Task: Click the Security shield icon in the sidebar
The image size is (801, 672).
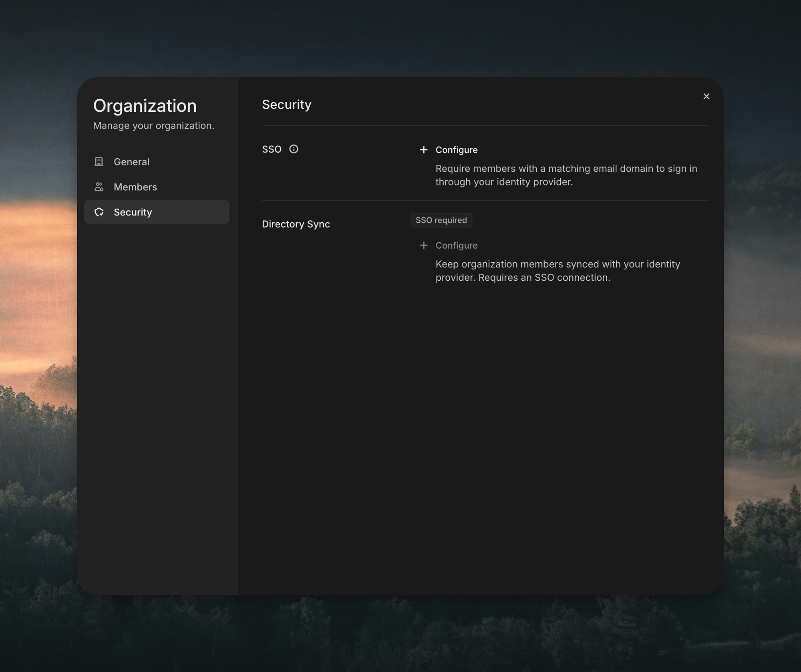Action: [x=99, y=212]
